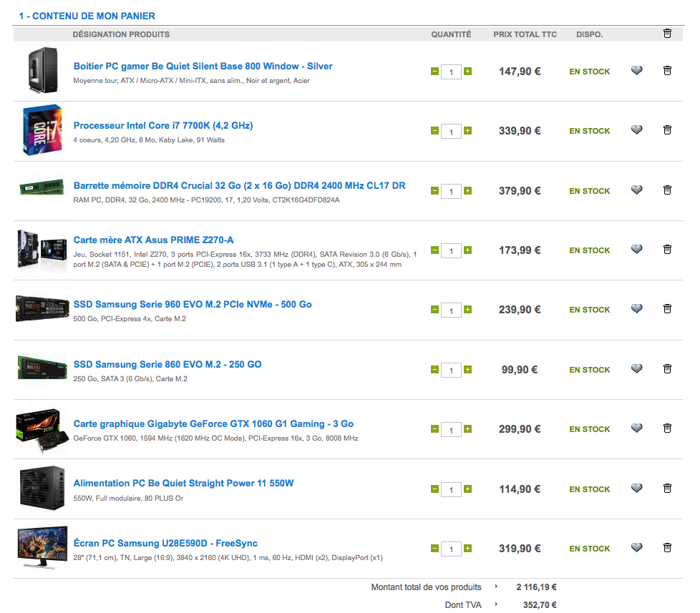This screenshot has height=613, width=700.
Task: View Écran PC Samsung U28E590D FreeSync page
Action: 165,544
